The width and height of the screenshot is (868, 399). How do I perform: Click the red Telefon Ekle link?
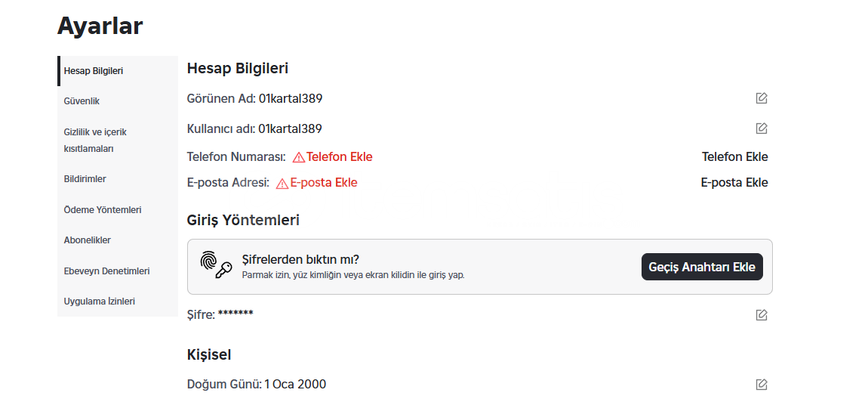[x=340, y=157]
